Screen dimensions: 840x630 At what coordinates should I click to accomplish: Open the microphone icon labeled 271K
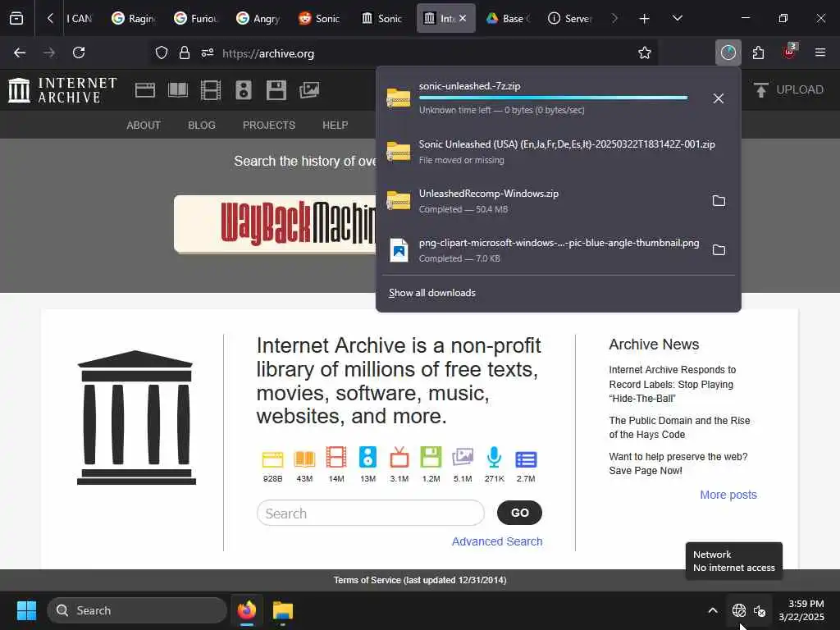coord(494,458)
